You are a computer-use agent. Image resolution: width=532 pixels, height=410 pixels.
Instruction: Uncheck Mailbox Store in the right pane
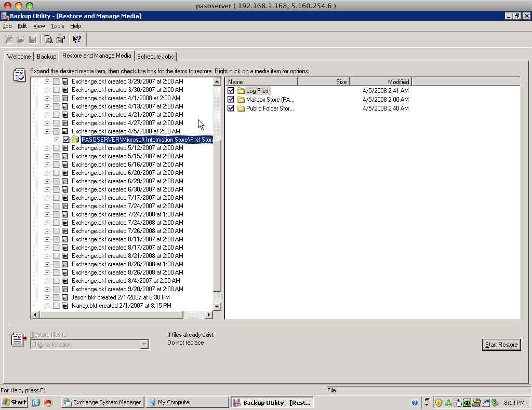point(231,99)
